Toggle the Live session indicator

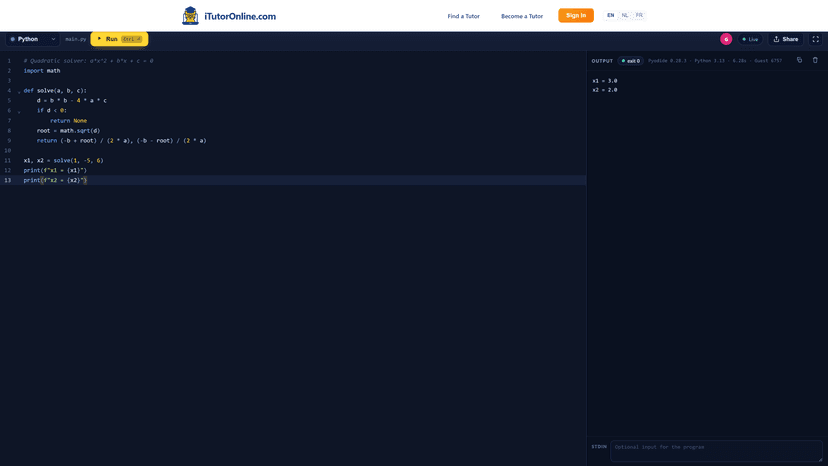pyautogui.click(x=750, y=39)
